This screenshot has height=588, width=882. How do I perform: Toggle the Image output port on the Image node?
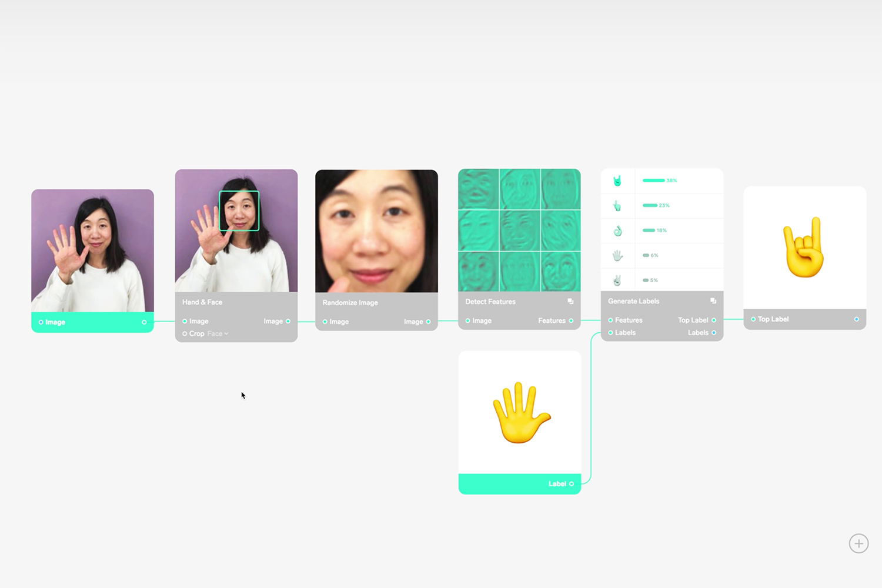click(144, 322)
